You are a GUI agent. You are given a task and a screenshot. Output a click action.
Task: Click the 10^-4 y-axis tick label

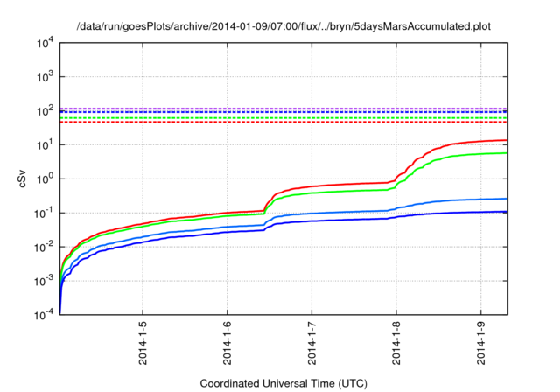pyautogui.click(x=44, y=314)
